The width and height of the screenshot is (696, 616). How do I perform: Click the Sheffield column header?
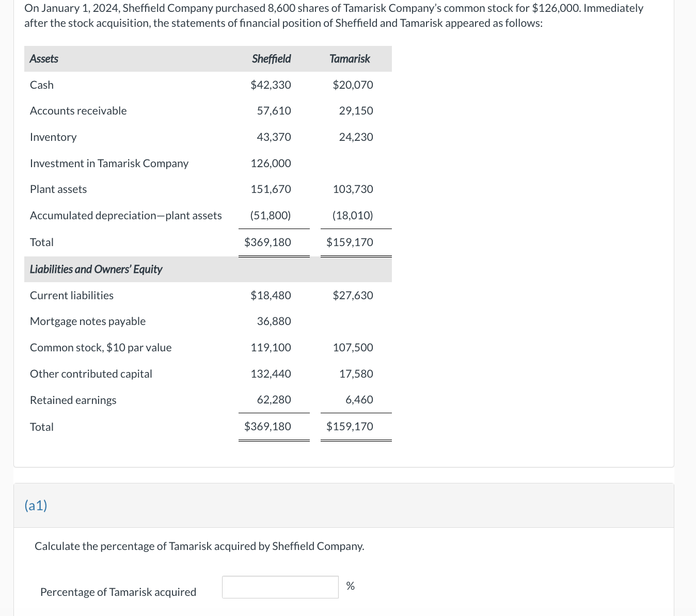(271, 59)
